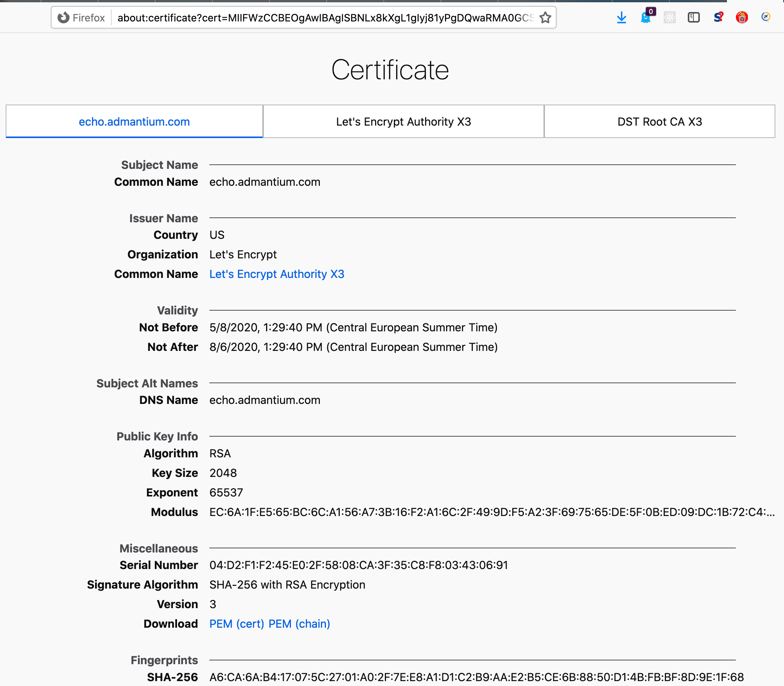
Task: Click the blue S extension icon
Action: tap(718, 17)
